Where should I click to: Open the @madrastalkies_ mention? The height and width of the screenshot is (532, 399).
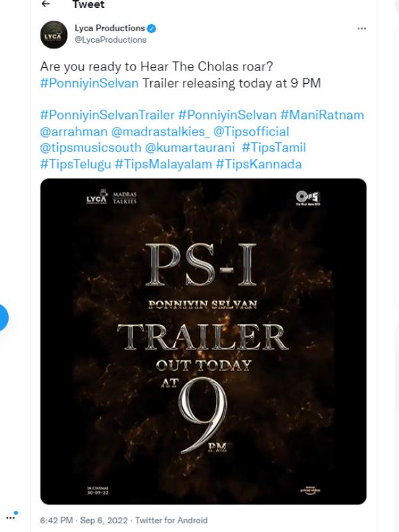click(x=162, y=131)
